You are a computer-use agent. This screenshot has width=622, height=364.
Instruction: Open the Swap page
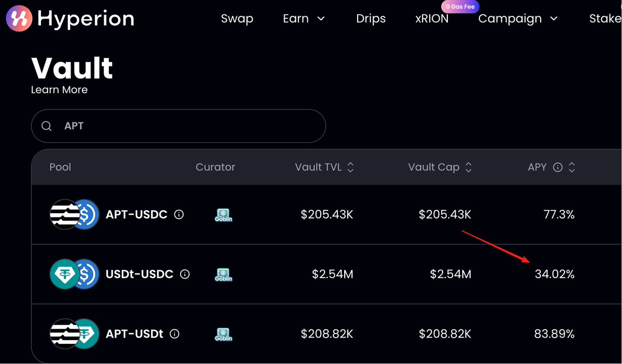pos(237,19)
